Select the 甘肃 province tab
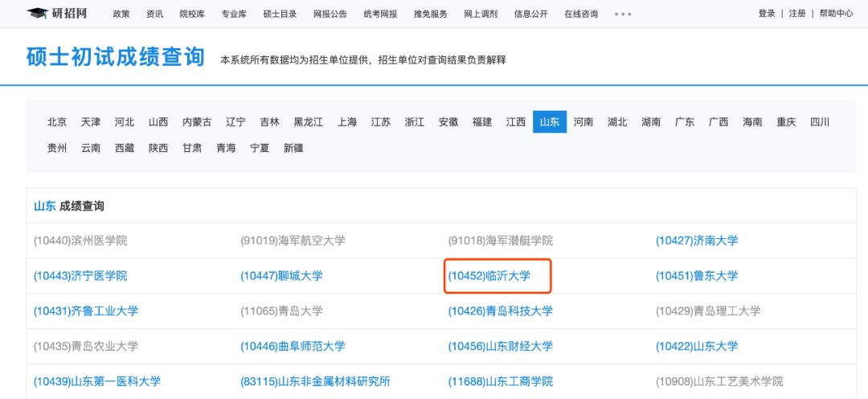The height and width of the screenshot is (399, 868). pos(192,148)
